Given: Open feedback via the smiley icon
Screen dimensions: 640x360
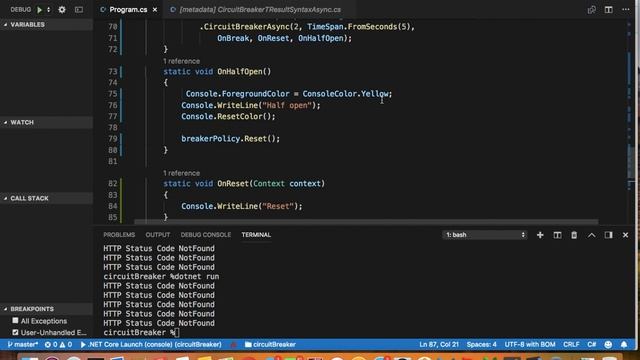Looking at the screenshot, I should click(608, 344).
